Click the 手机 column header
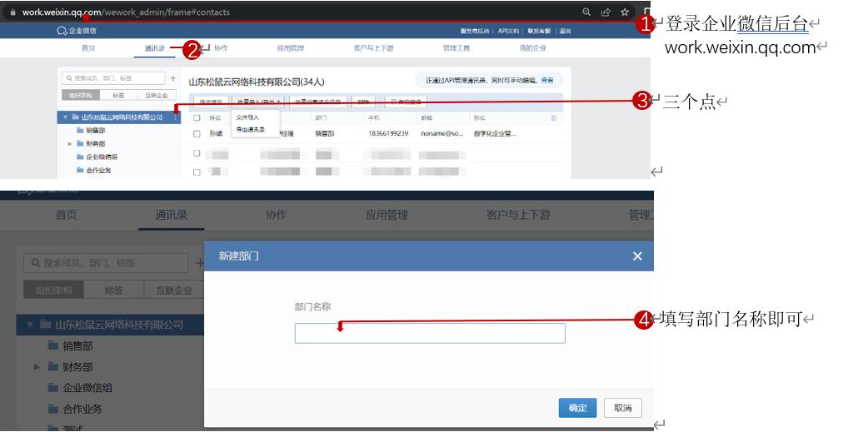868x432 pixels. (x=372, y=118)
